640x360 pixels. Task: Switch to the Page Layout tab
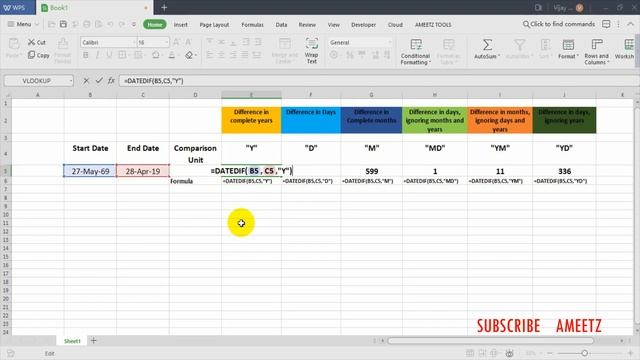point(214,24)
